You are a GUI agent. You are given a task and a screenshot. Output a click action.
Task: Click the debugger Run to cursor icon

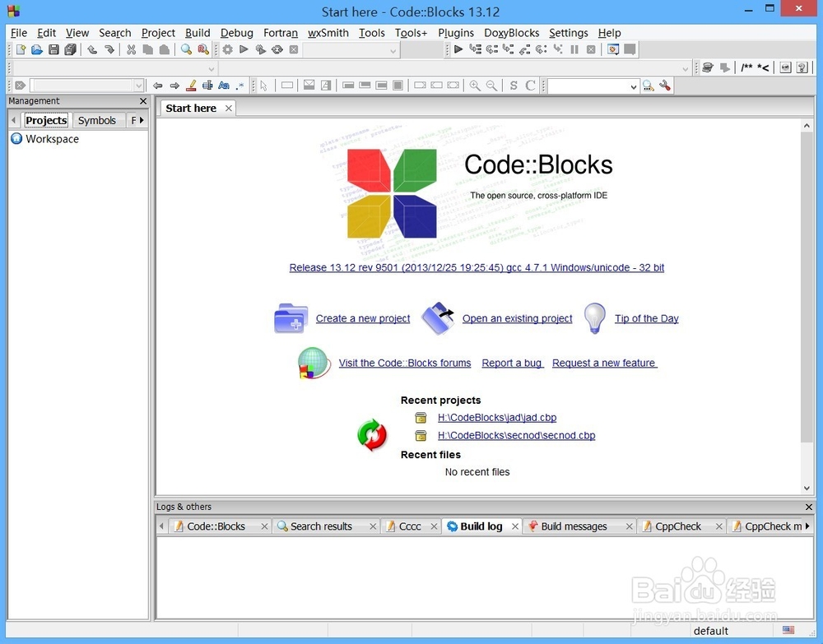pos(475,49)
